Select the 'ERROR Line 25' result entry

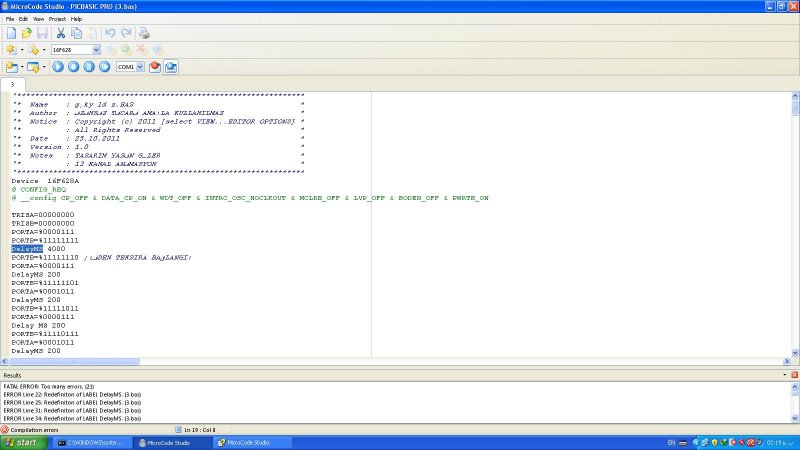(x=72, y=403)
